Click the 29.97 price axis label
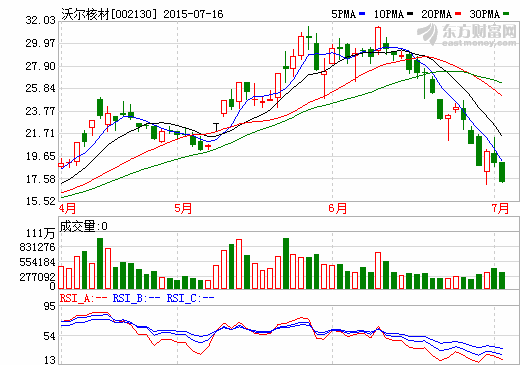 coord(40,43)
